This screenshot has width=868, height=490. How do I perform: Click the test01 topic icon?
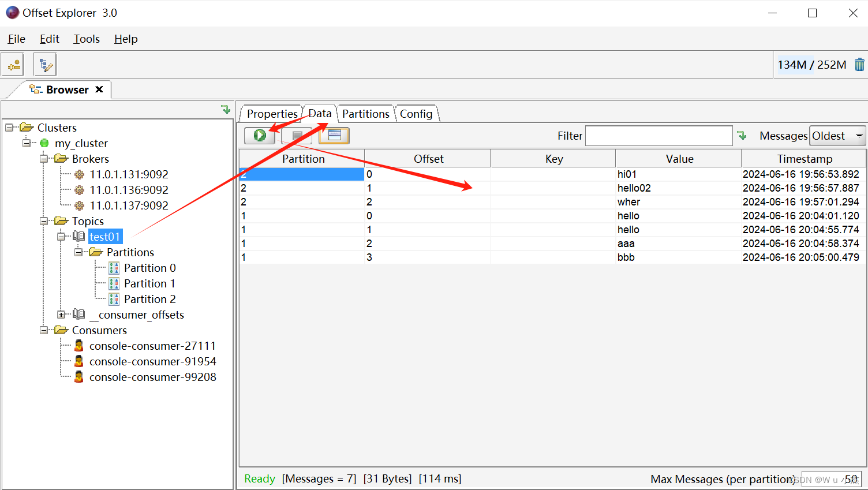pyautogui.click(x=79, y=237)
